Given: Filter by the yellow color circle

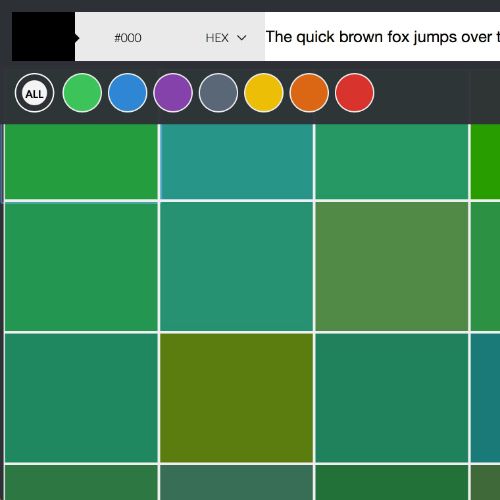Looking at the screenshot, I should 264,93.
